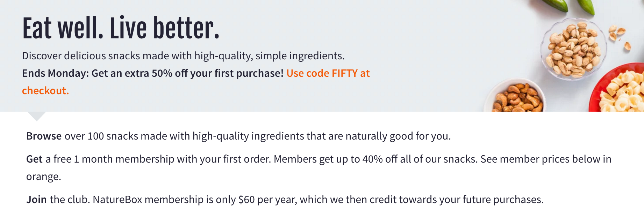This screenshot has width=644, height=224.
Task: Click the gray downward triangle pointer under the banner
Action: tap(36, 116)
